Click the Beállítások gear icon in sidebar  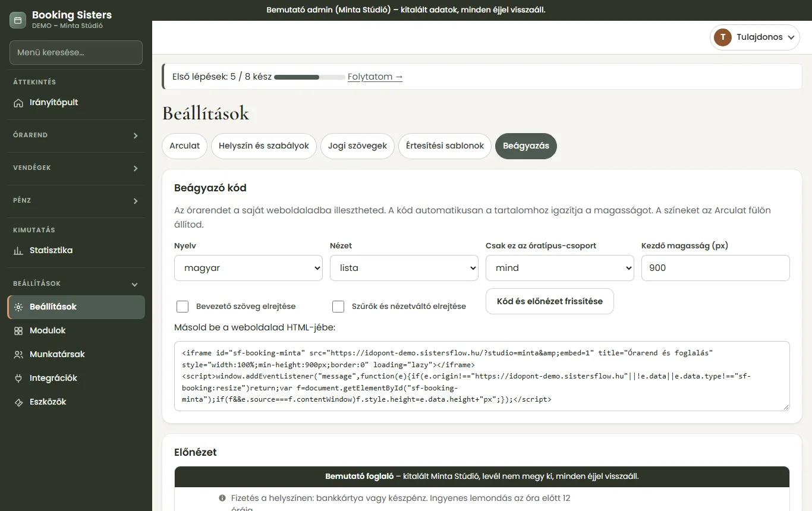[18, 307]
